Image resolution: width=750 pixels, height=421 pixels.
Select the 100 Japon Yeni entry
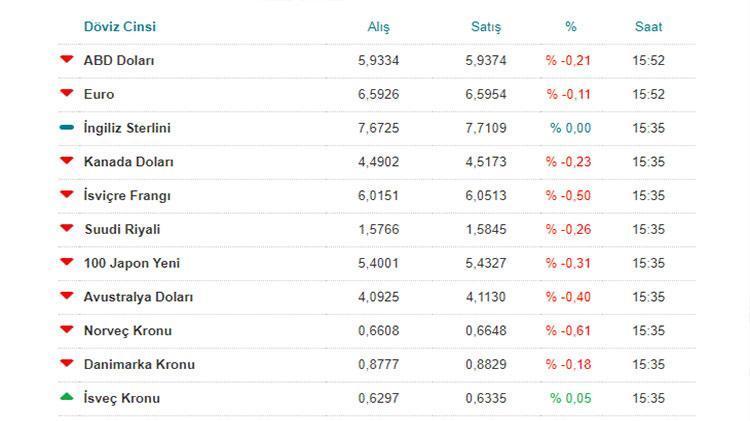coord(132,264)
